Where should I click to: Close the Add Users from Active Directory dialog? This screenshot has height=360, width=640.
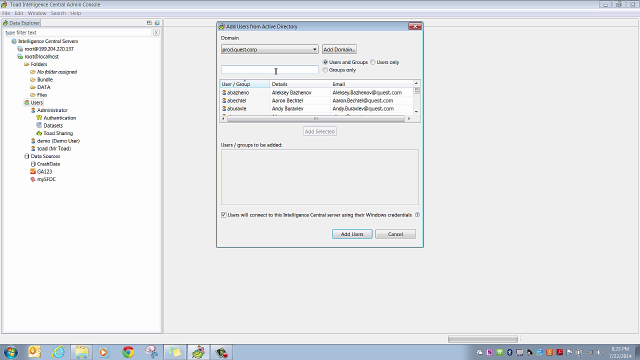coord(415,27)
